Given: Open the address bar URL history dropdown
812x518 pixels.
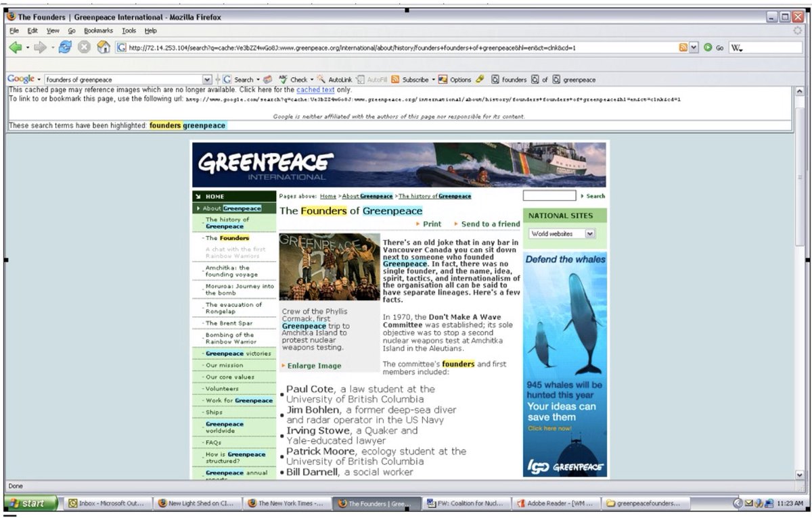Looking at the screenshot, I should pyautogui.click(x=694, y=47).
